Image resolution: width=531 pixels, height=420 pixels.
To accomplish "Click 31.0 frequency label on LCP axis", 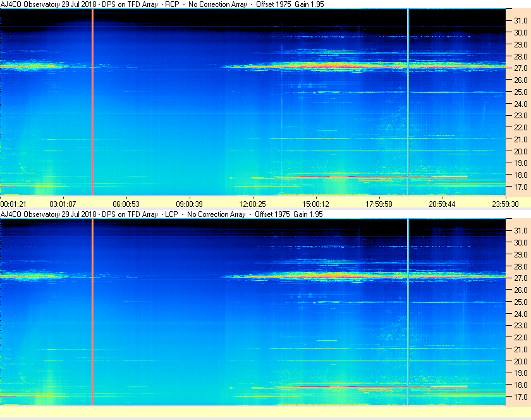I will [521, 231].
